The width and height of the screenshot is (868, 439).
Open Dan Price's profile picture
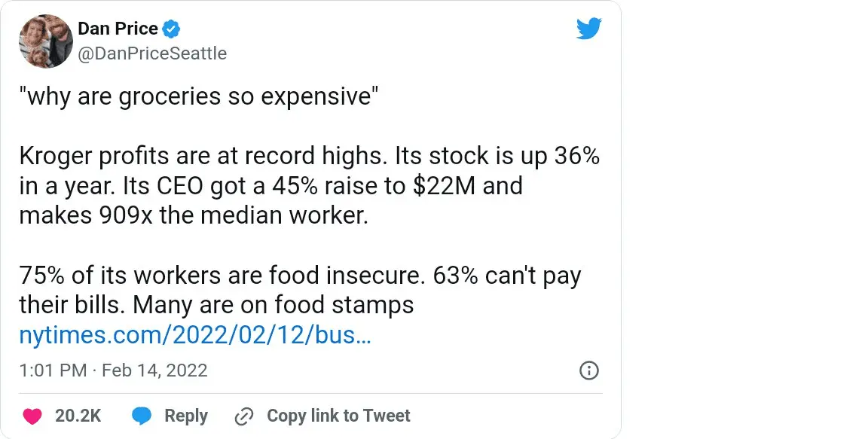point(44,41)
